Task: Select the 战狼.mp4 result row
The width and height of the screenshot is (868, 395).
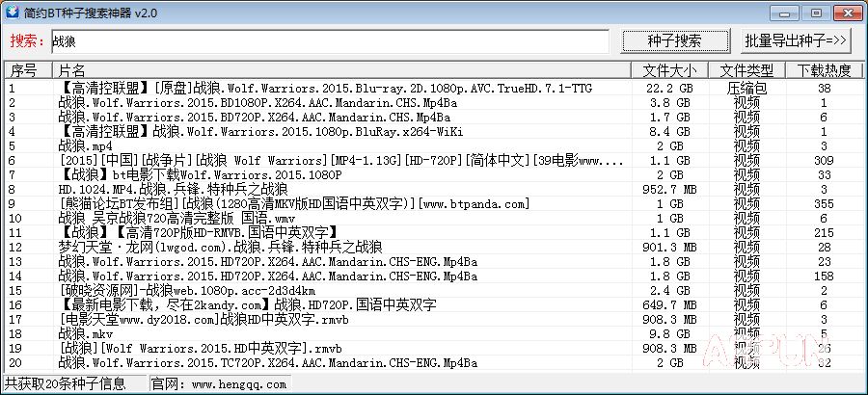Action: point(433,146)
